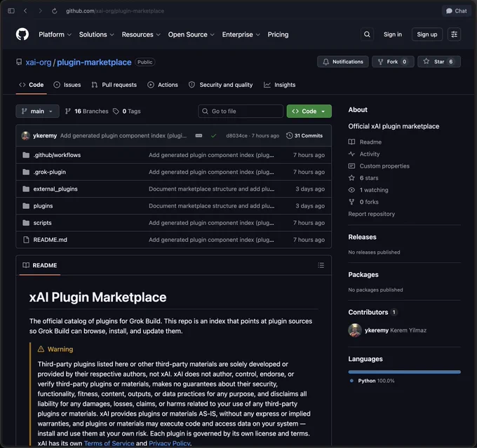View the 0 Tags link
The height and width of the screenshot is (448, 477).
point(127,111)
